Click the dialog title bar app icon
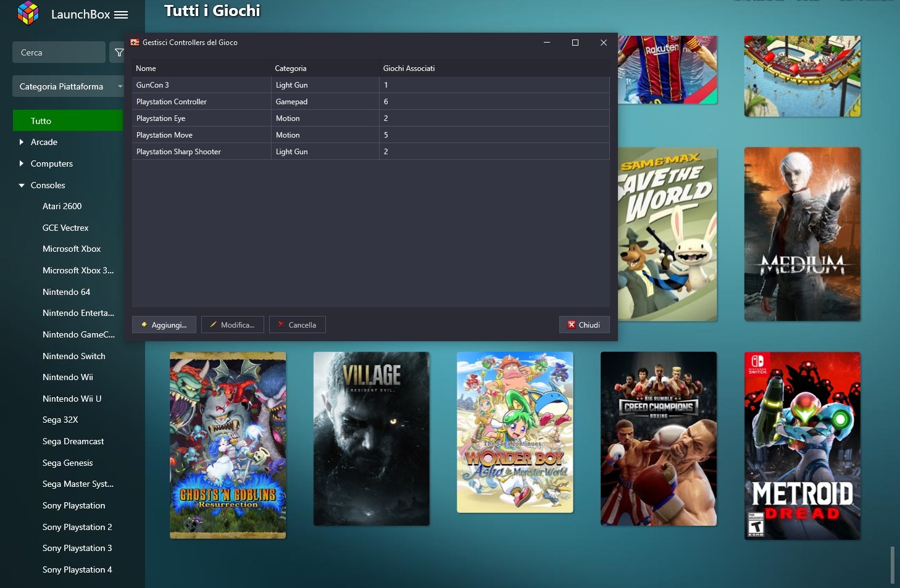900x588 pixels. (x=135, y=43)
